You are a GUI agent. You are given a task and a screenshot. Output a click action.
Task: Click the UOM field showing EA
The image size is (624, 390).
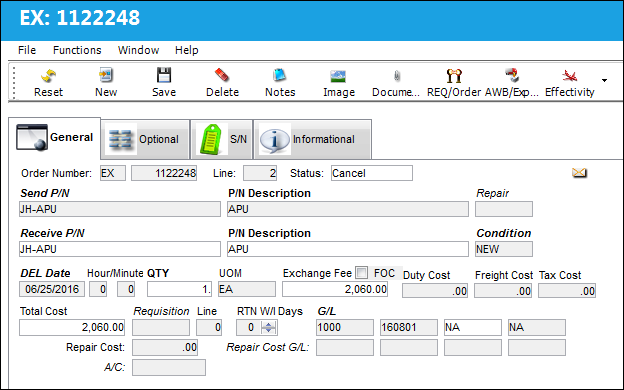pos(247,289)
